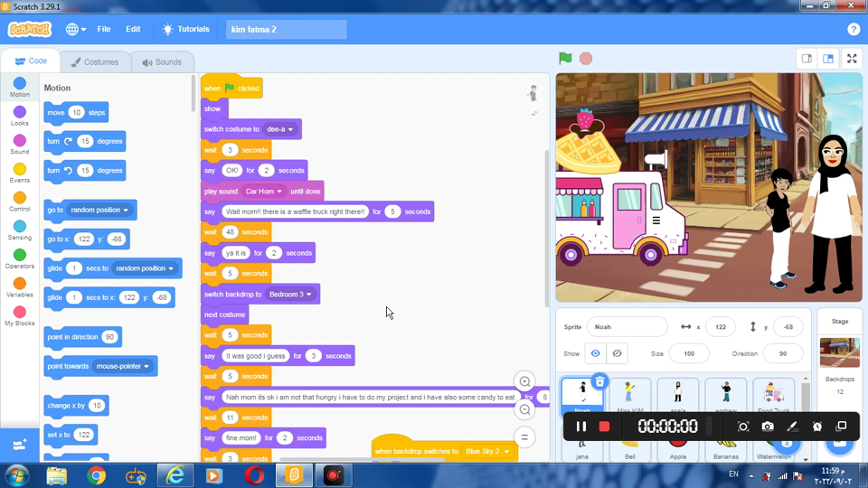The width and height of the screenshot is (868, 488).
Task: Open Tutorials
Action: coord(185,29)
